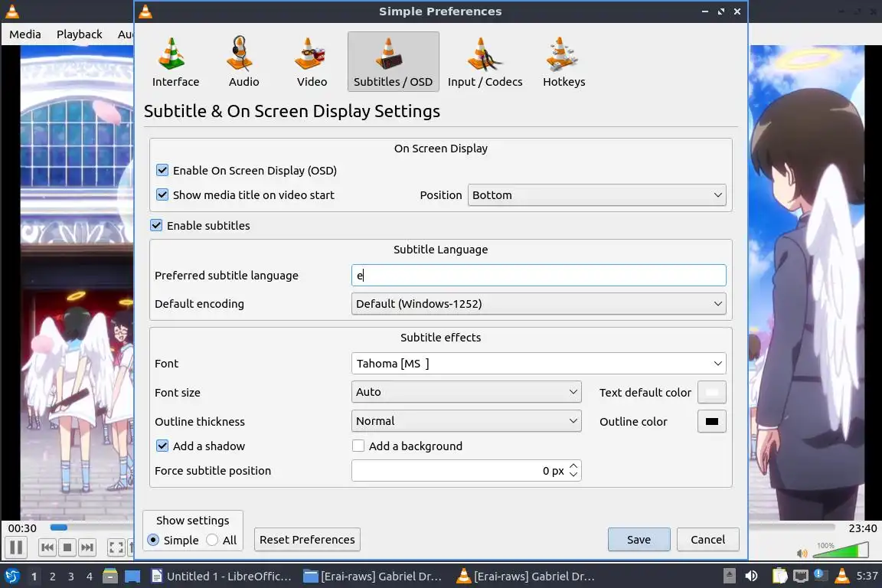Open the Input / Codecs category
This screenshot has width=882, height=588.
(485, 62)
